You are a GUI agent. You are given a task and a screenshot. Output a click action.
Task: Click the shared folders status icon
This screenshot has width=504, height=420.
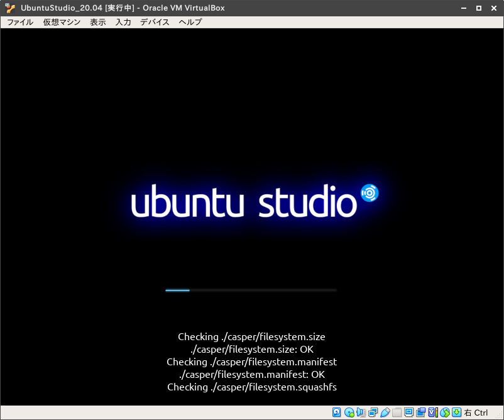click(x=397, y=412)
